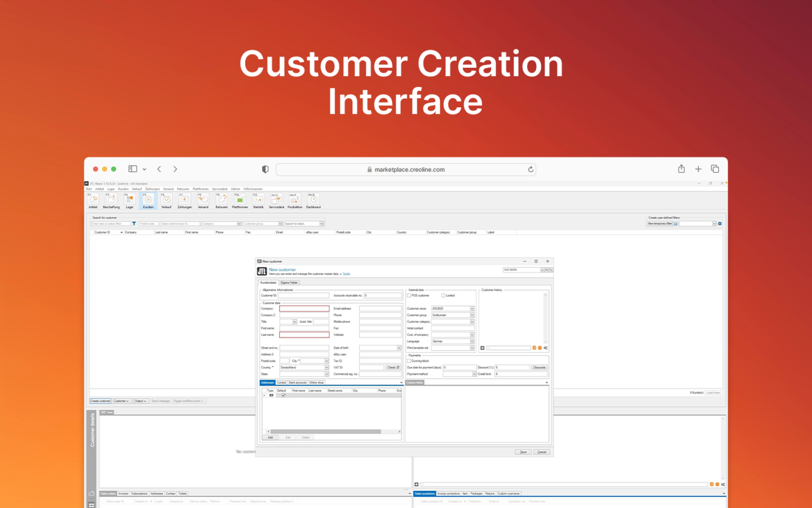
Task: Open the Date of birth dropdown
Action: [x=399, y=348]
